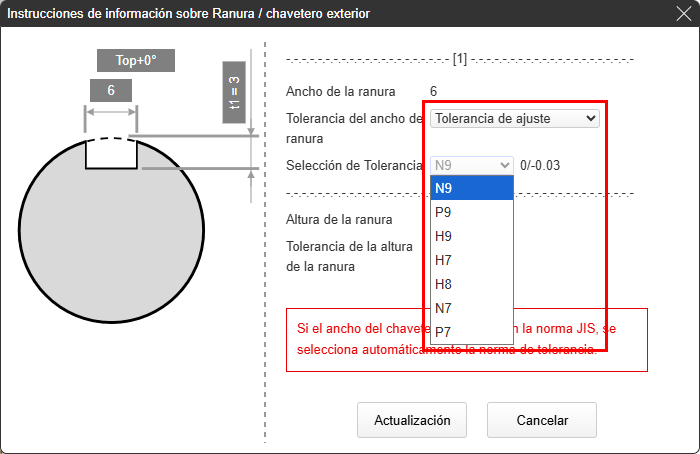Choose H8 tolerance option
The width and height of the screenshot is (700, 454).
click(471, 284)
